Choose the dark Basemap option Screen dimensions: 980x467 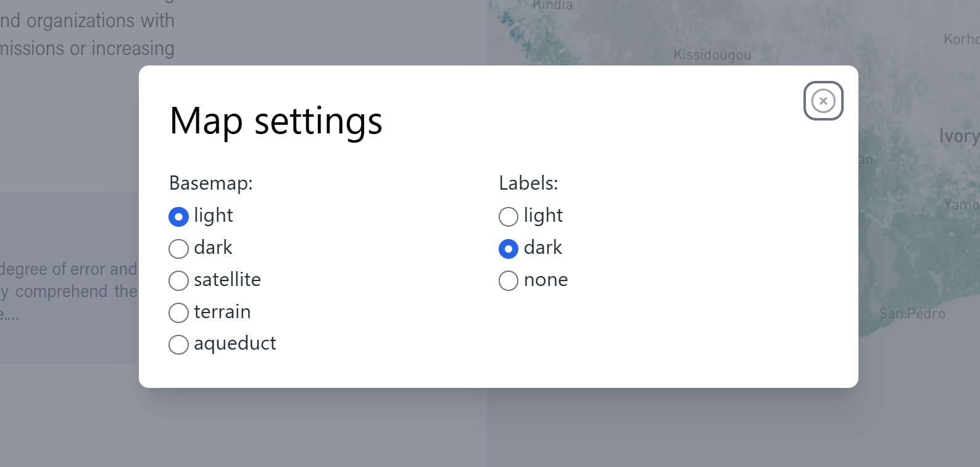tap(178, 249)
